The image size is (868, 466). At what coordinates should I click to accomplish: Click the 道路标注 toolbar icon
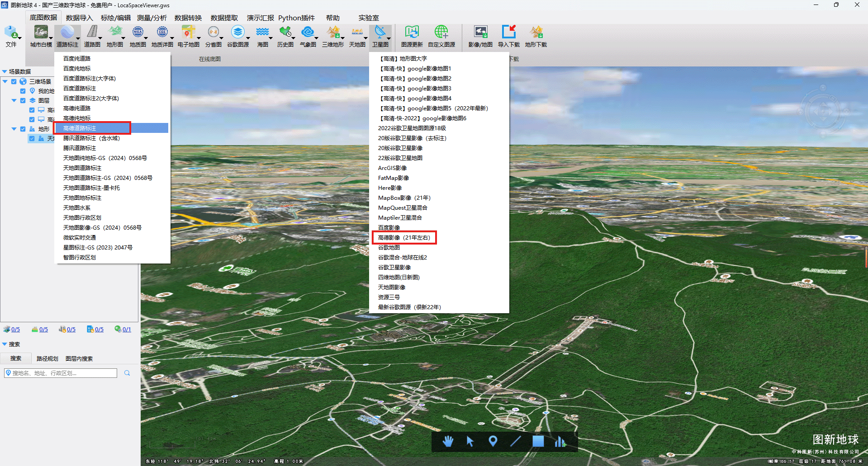click(x=67, y=32)
